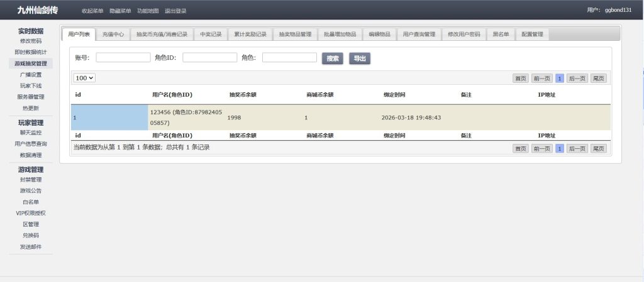The height and width of the screenshot is (282, 644).
Task: Switch to the 编辑物品 tab
Action: pos(379,35)
